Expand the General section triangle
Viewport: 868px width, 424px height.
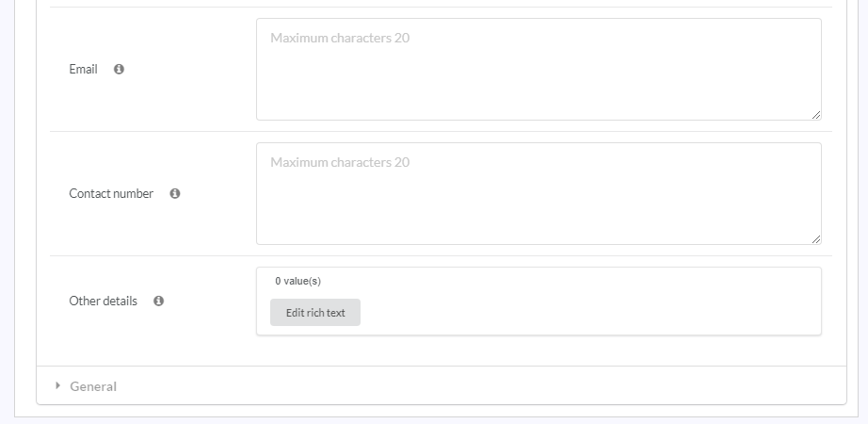click(x=58, y=385)
